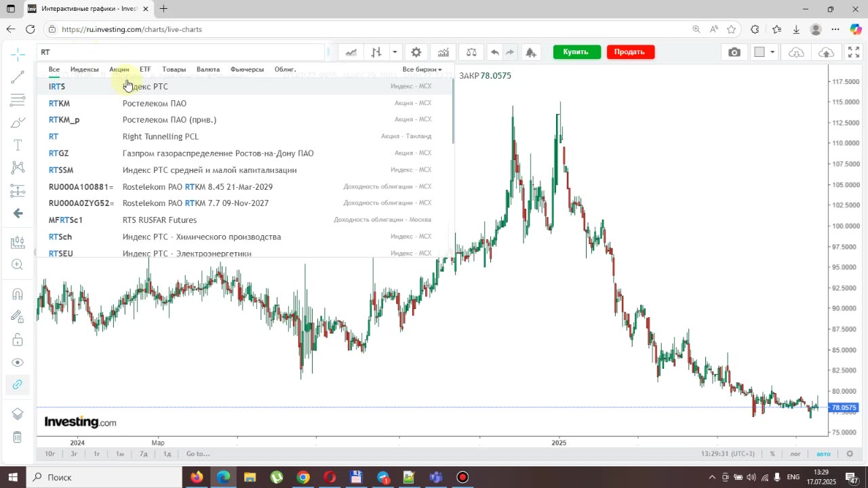The width and height of the screenshot is (868, 488).
Task: Take a chart snapshot with the camera
Action: tap(734, 52)
